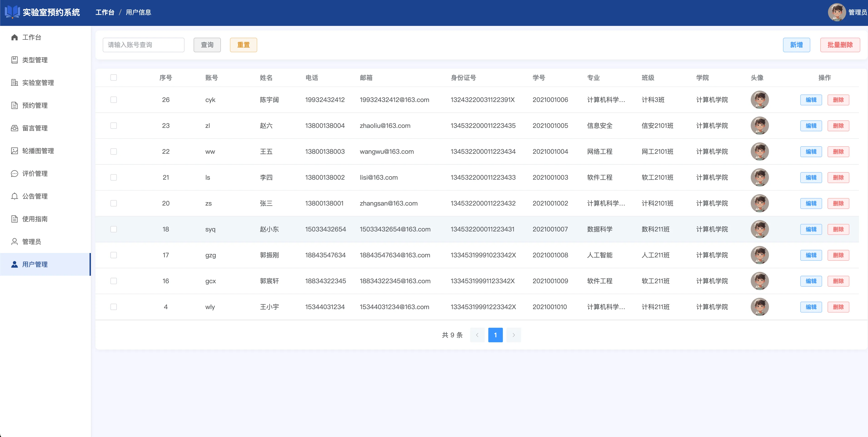Open the 预约管理 menu item
The width and height of the screenshot is (868, 437).
[35, 105]
